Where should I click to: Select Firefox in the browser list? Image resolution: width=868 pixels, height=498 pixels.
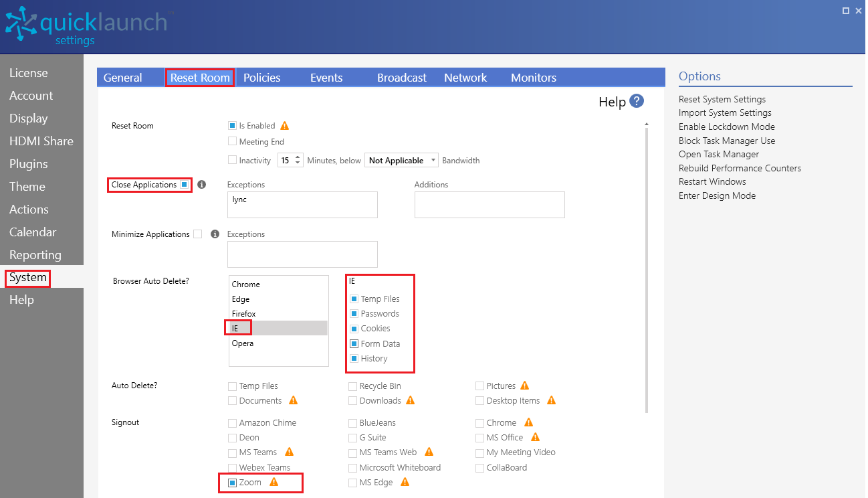(278, 314)
